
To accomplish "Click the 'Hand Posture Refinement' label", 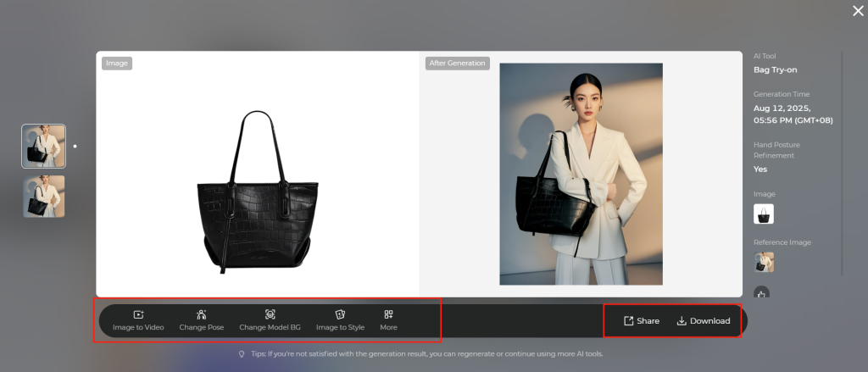I will click(x=776, y=150).
